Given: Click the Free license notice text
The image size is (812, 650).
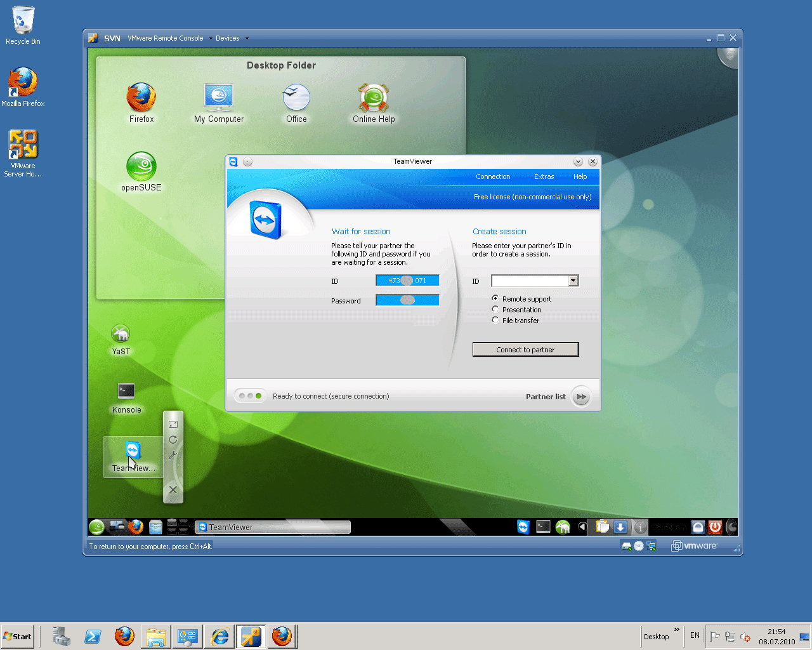Looking at the screenshot, I should point(532,197).
